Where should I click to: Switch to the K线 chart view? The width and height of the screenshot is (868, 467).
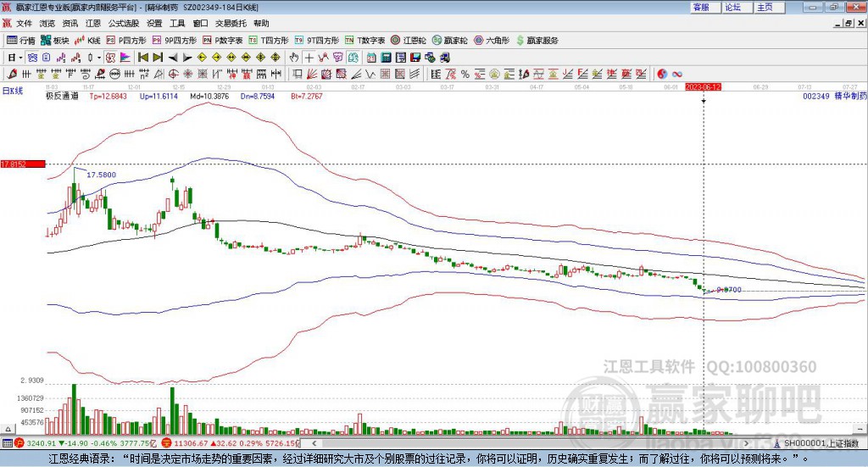87,41
